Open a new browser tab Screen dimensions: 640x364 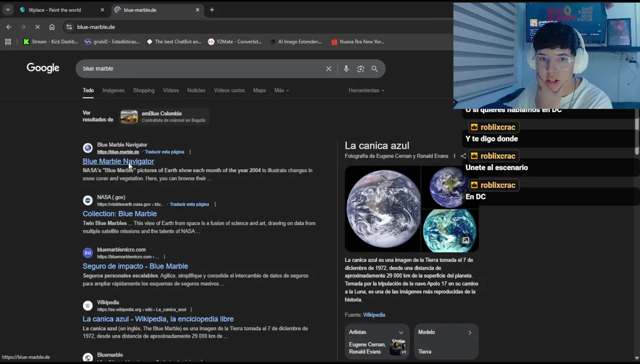(212, 10)
